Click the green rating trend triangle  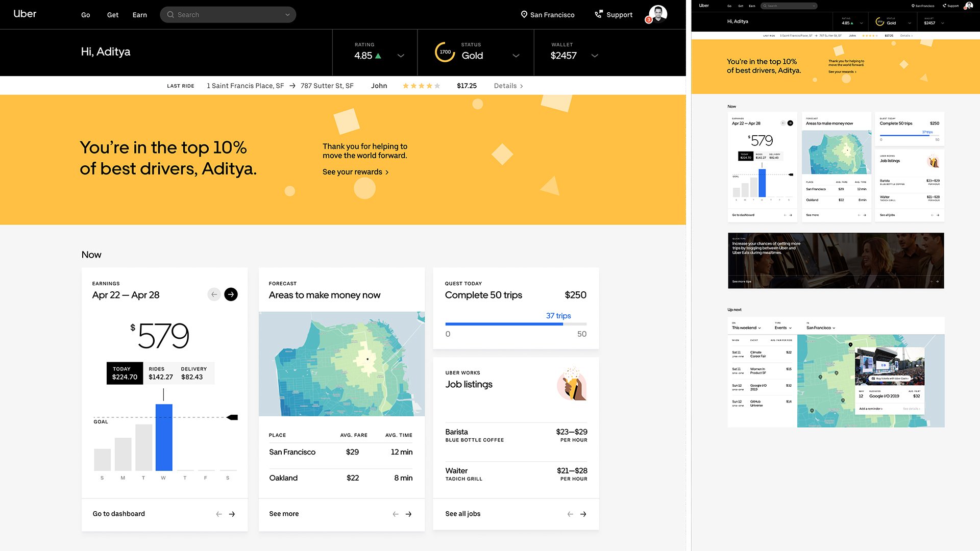click(378, 56)
